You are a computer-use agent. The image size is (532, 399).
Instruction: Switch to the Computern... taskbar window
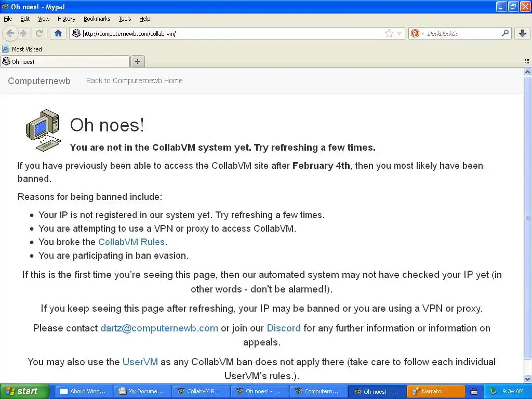[x=317, y=391]
